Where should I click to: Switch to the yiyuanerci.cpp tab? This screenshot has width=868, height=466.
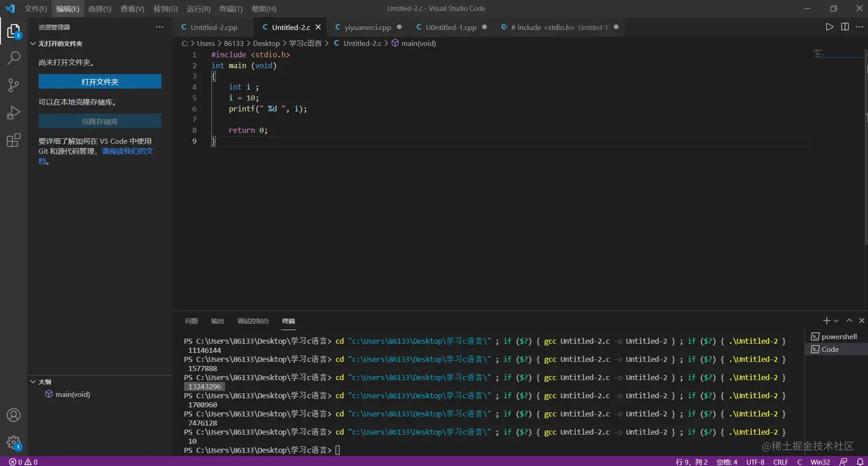click(367, 27)
